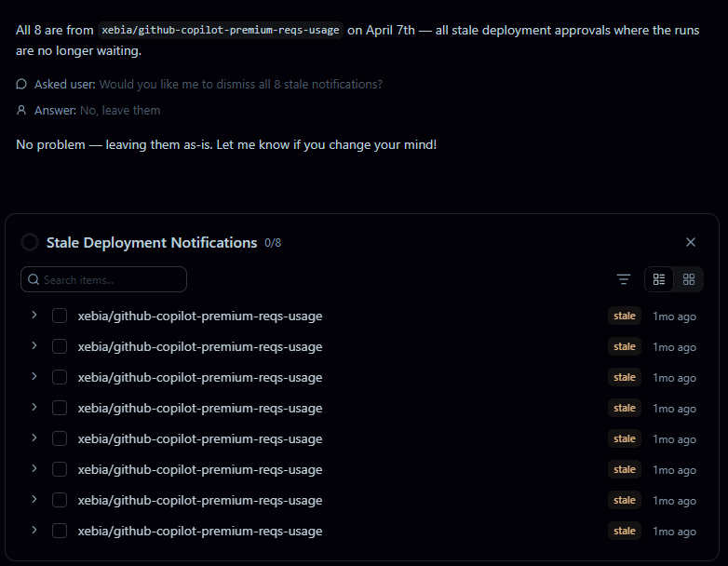728x566 pixels.
Task: Select first xebia/github-copilot-premium-reqs-usage row title
Action: point(200,316)
